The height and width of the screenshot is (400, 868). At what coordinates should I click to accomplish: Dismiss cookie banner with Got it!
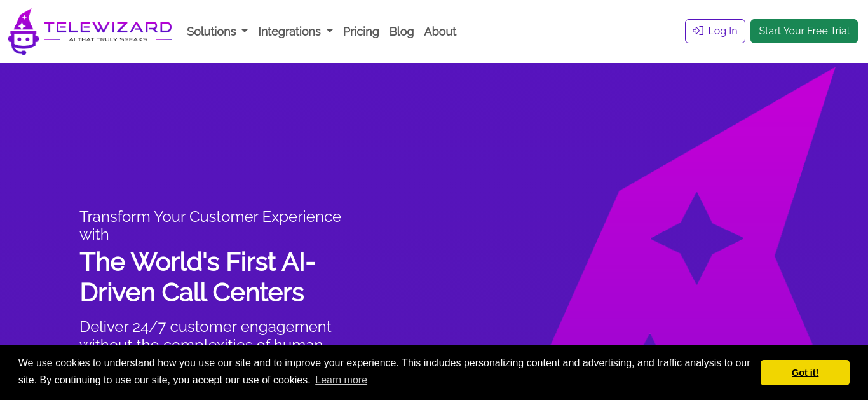pyautogui.click(x=805, y=373)
